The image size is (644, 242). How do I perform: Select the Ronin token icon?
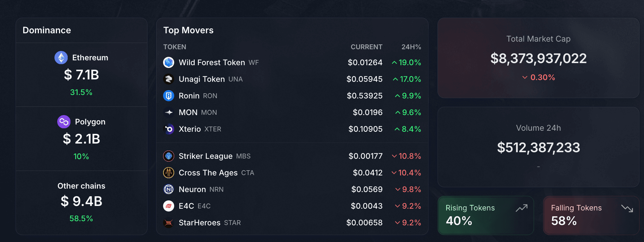[x=169, y=96]
